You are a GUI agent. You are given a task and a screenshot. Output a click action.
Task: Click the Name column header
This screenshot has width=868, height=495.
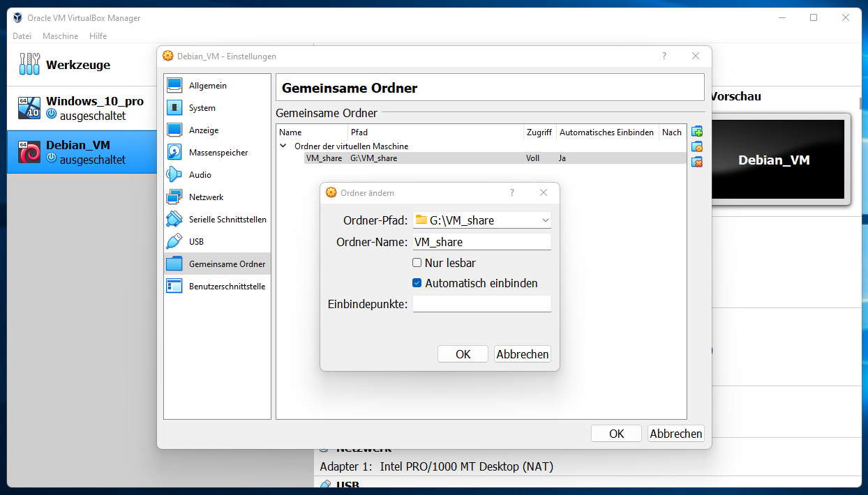(x=312, y=132)
